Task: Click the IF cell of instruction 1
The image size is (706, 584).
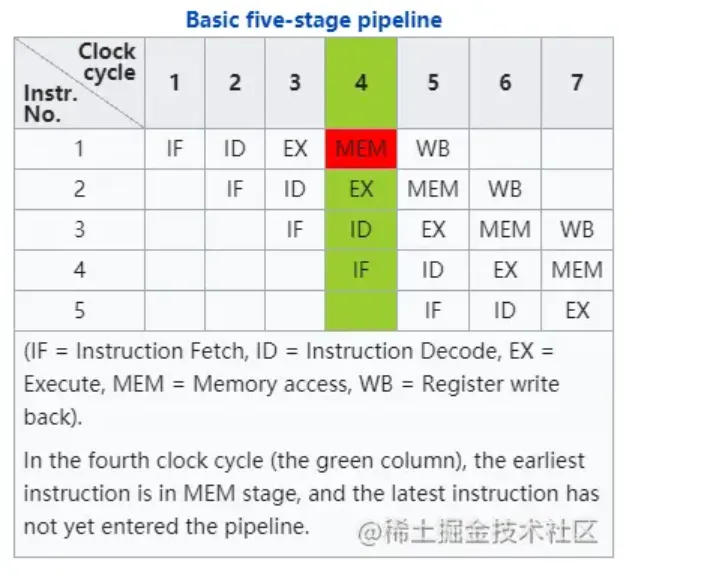Action: [x=174, y=149]
